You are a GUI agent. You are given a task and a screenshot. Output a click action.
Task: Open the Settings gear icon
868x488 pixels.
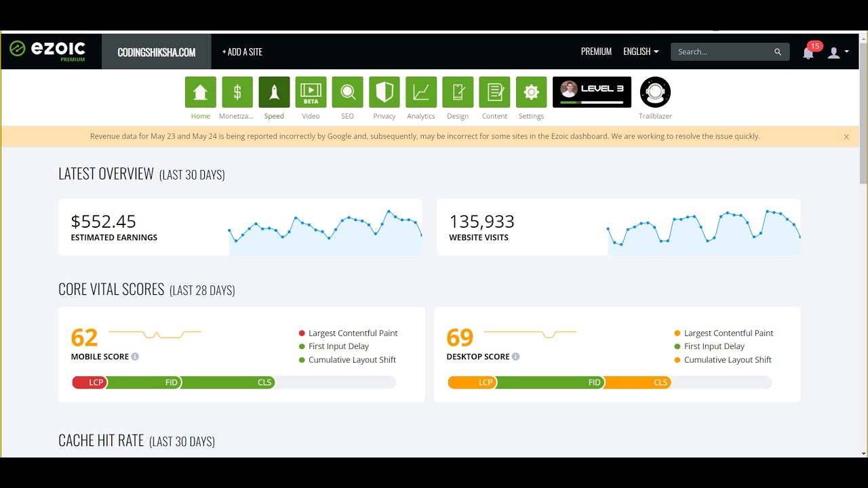point(531,92)
